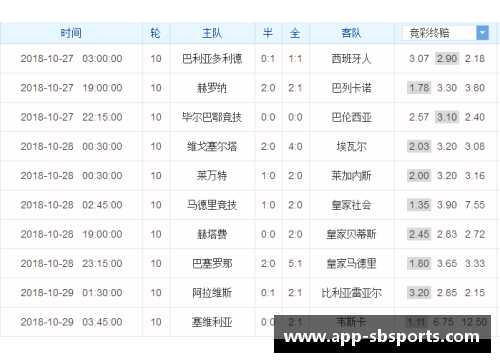The height and width of the screenshot is (362, 500).
Task: Click the 3.07 home odds
Action: [x=419, y=59]
